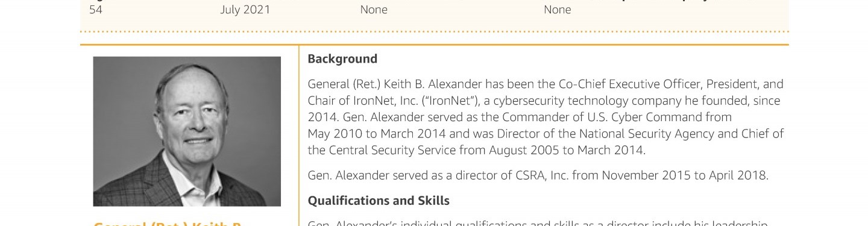Click the Qualifications and Skills heading

click(379, 200)
